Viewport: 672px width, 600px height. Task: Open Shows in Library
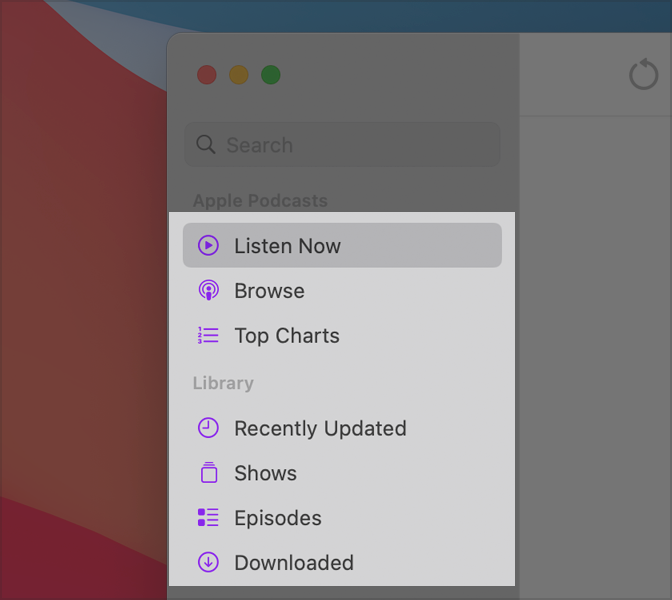click(342, 472)
